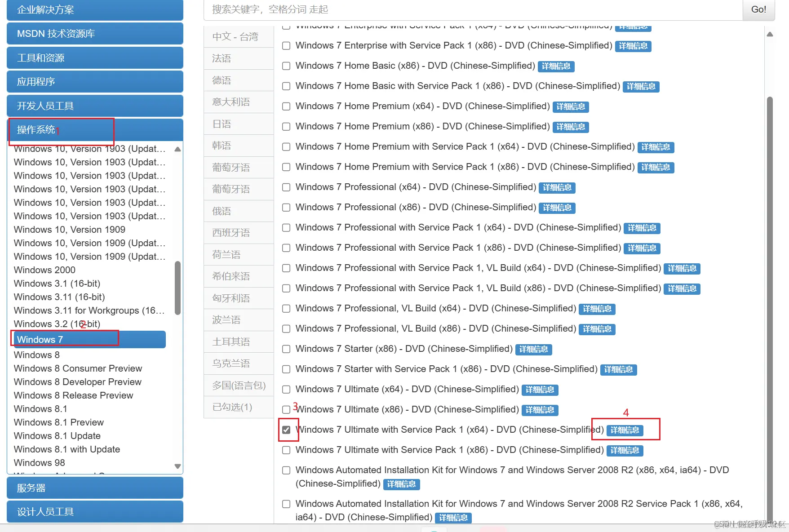Open 详细信息 for Windows 7 Starter (x86)
This screenshot has height=532, width=789.
coord(534,350)
